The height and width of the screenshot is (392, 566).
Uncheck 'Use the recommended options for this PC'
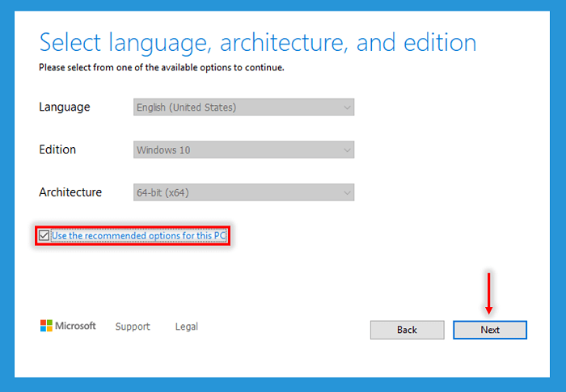coord(44,236)
